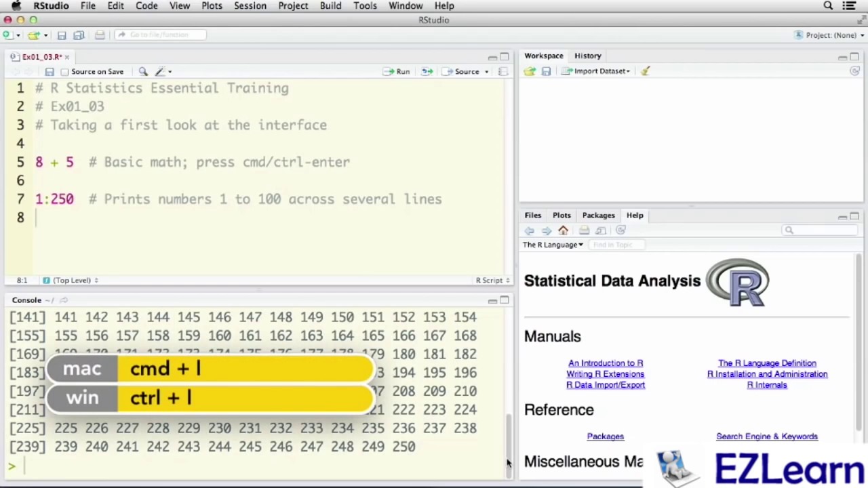Open the Import Dataset dropdown

[x=596, y=71]
